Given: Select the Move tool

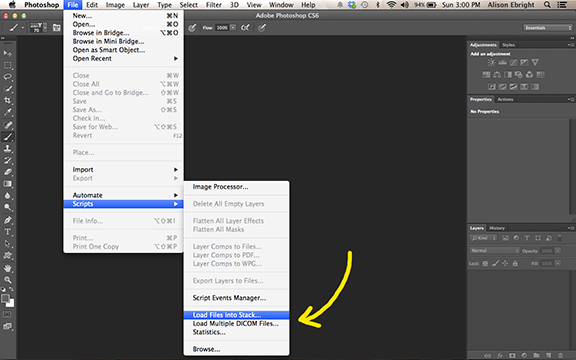Looking at the screenshot, I should point(7,54).
